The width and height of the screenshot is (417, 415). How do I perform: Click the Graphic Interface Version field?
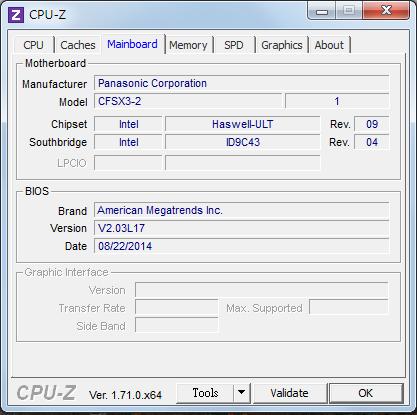pyautogui.click(x=262, y=290)
